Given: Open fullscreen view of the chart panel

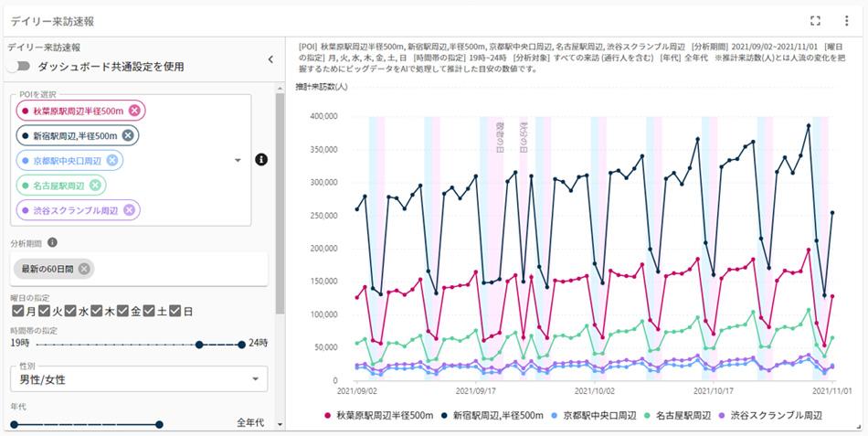Looking at the screenshot, I should pos(816,20).
